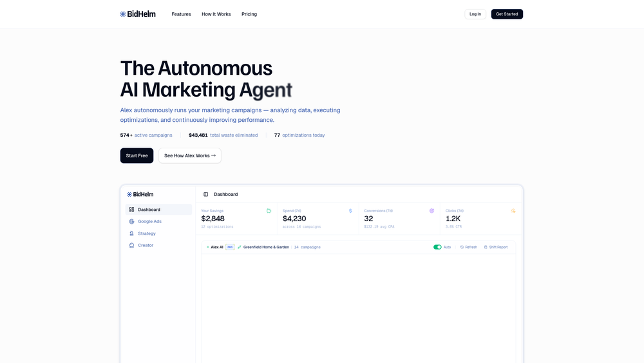Click '77 optimizations today' stat
The height and width of the screenshot is (363, 644).
(299, 135)
